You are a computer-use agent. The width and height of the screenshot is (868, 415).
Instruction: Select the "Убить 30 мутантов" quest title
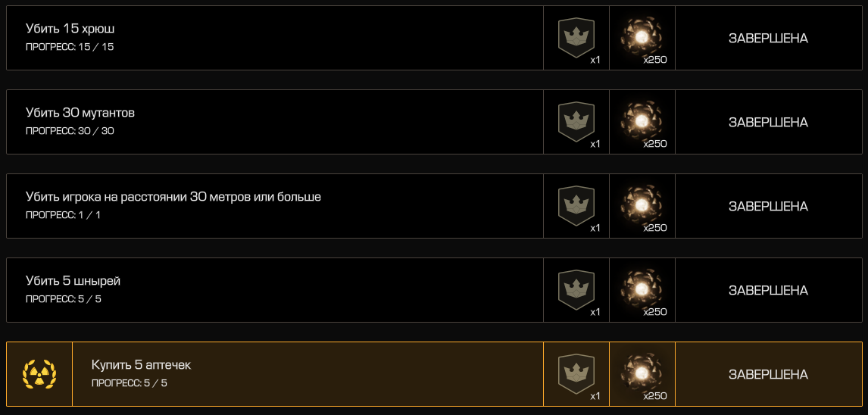(80, 113)
